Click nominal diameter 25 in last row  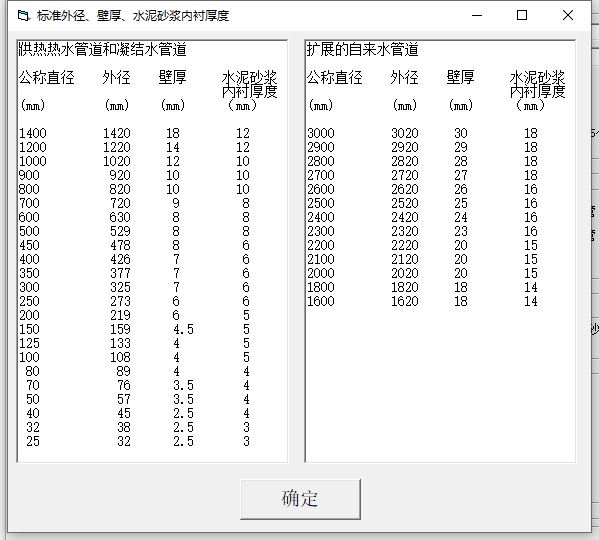(32, 441)
